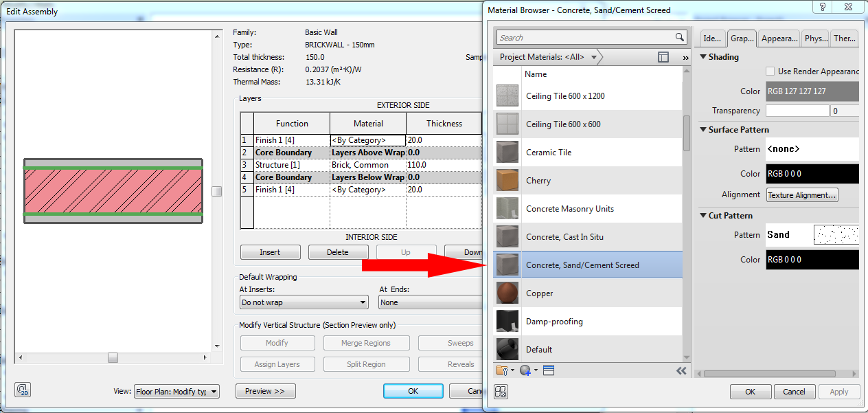Click the Creates New Material sphere icon
The image size is (868, 413).
coord(523,370)
